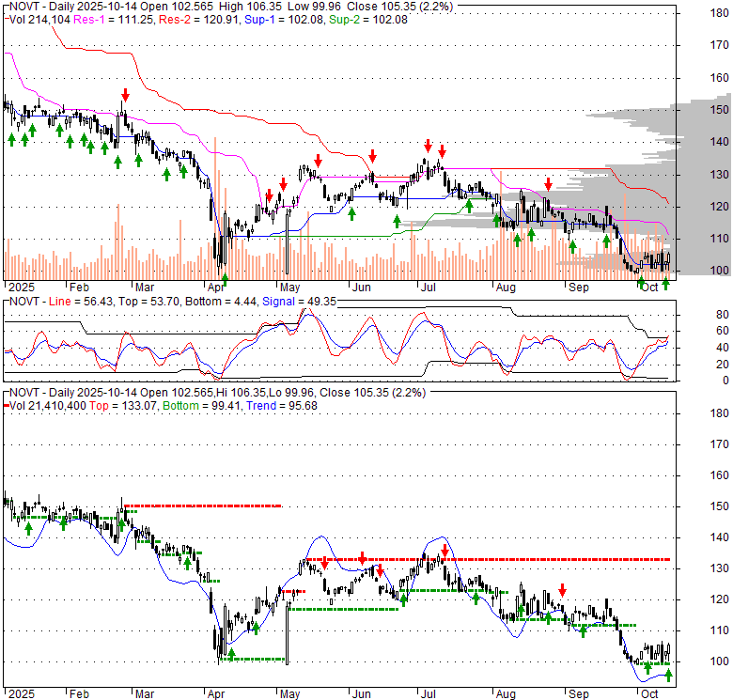The width and height of the screenshot is (733, 700).
Task: Click the red legend marker beside Vol 214,104
Action: pos(7,20)
